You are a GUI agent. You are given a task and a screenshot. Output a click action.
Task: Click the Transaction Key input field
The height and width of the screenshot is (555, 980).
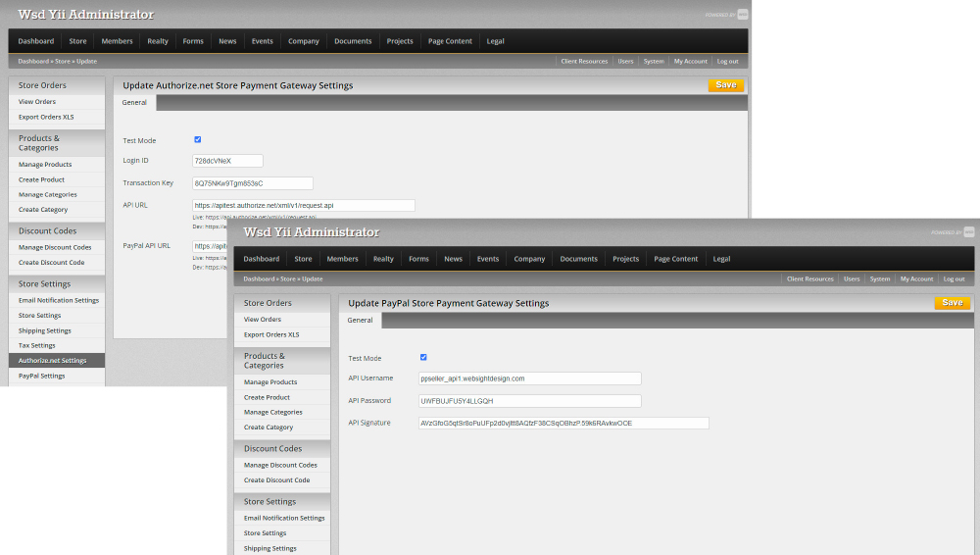(x=253, y=183)
